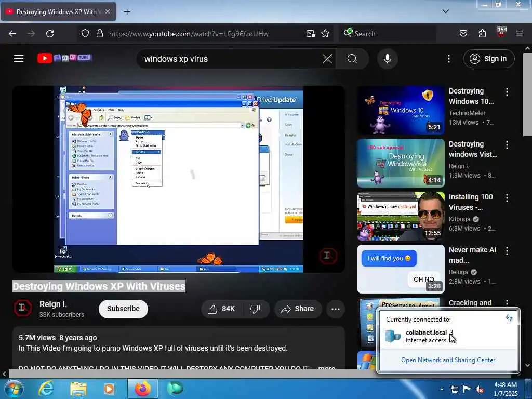Click the taskbar clock 4:48 AM
Viewport: 532px width, 399px height.
pyautogui.click(x=505, y=385)
